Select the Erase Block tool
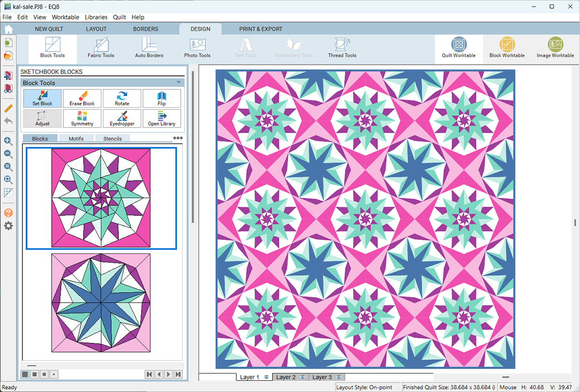Screen dimensions: 580x392 (82, 98)
